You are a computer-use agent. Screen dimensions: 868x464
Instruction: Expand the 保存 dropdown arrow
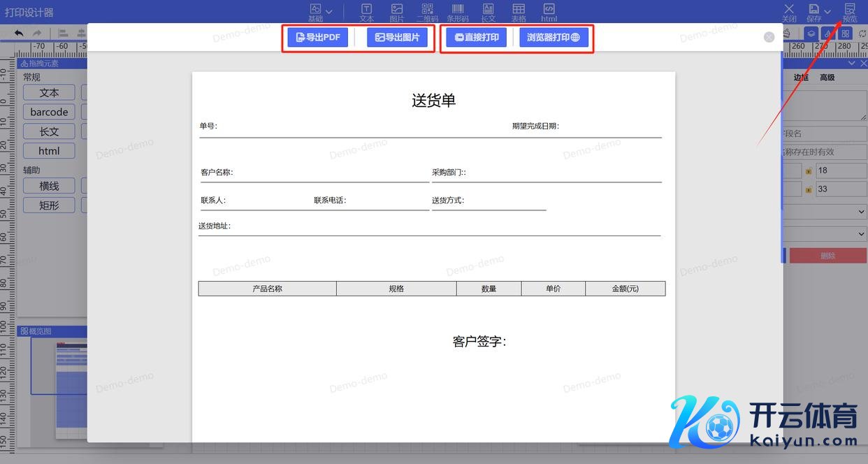[x=827, y=12]
